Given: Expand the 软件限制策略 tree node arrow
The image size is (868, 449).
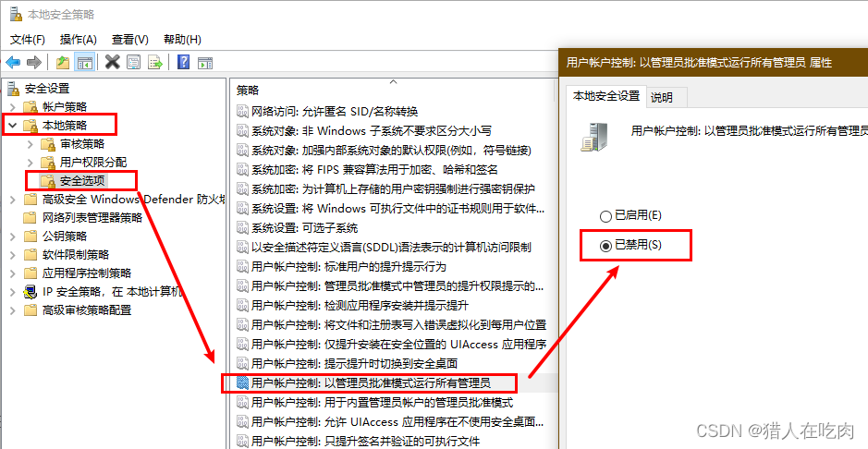Looking at the screenshot, I should [13, 255].
